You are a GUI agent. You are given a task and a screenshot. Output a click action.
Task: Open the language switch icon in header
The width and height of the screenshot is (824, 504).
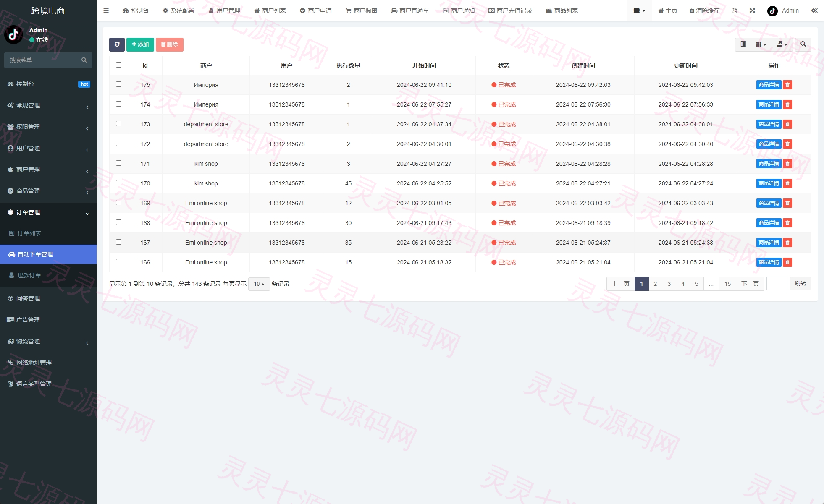pos(735,10)
